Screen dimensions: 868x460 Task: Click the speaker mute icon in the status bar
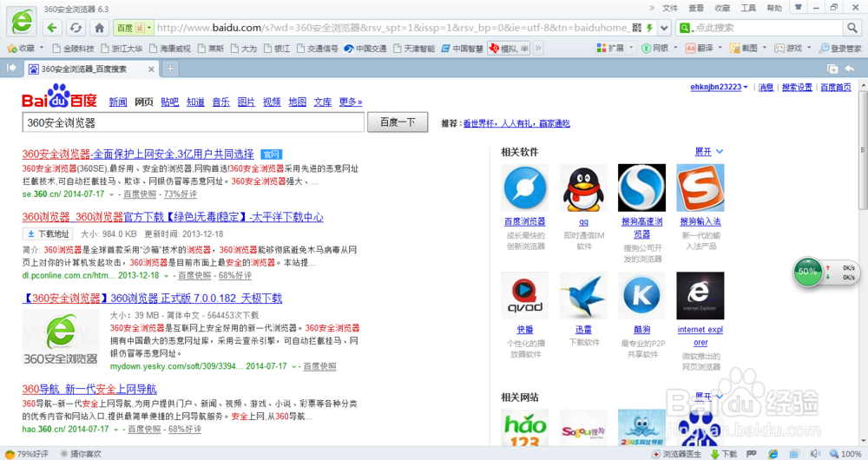pos(815,454)
